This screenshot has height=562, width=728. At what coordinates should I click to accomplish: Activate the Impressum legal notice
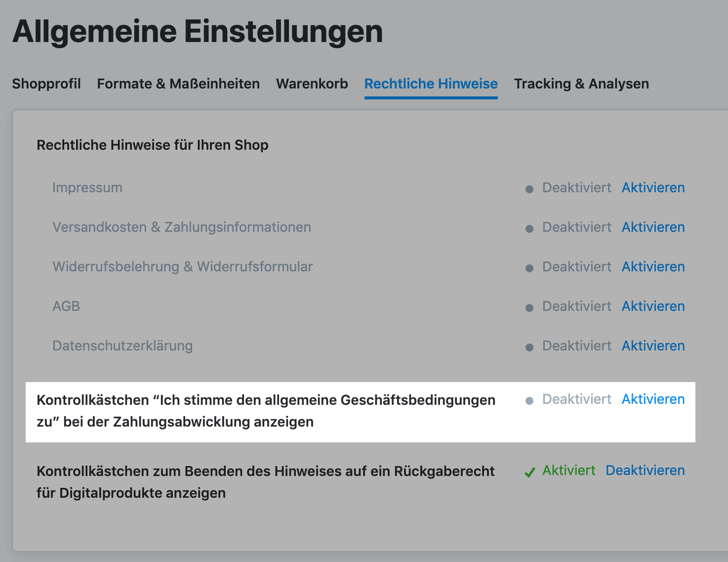point(653,188)
